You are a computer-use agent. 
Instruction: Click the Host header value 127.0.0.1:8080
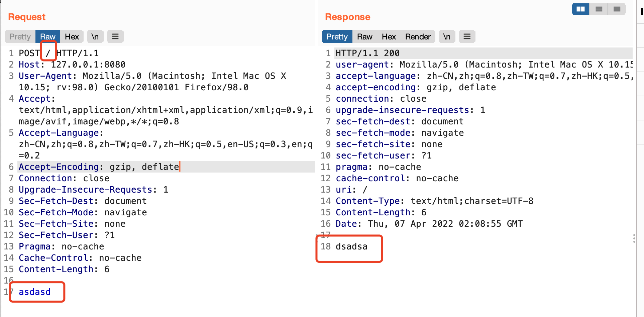88,65
